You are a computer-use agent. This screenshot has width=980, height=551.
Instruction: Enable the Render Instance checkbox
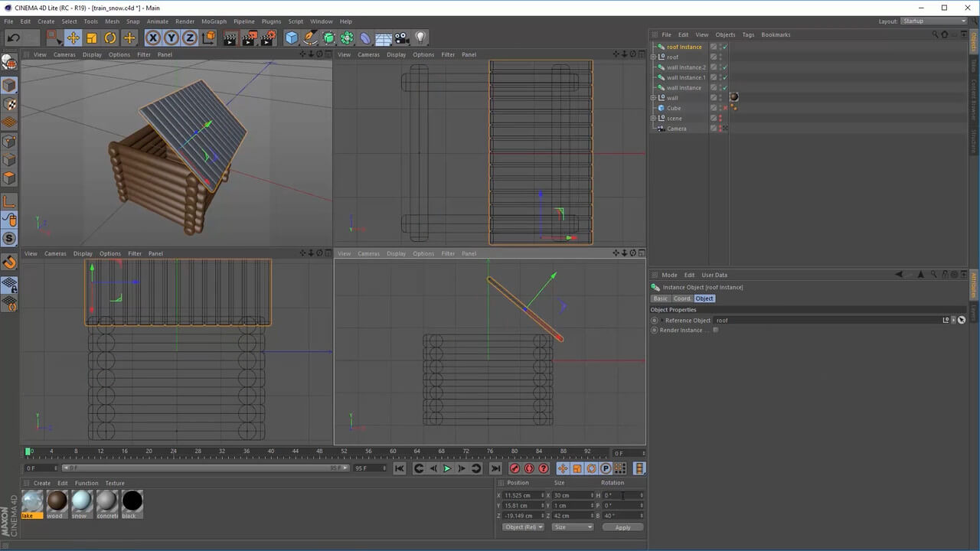point(715,330)
